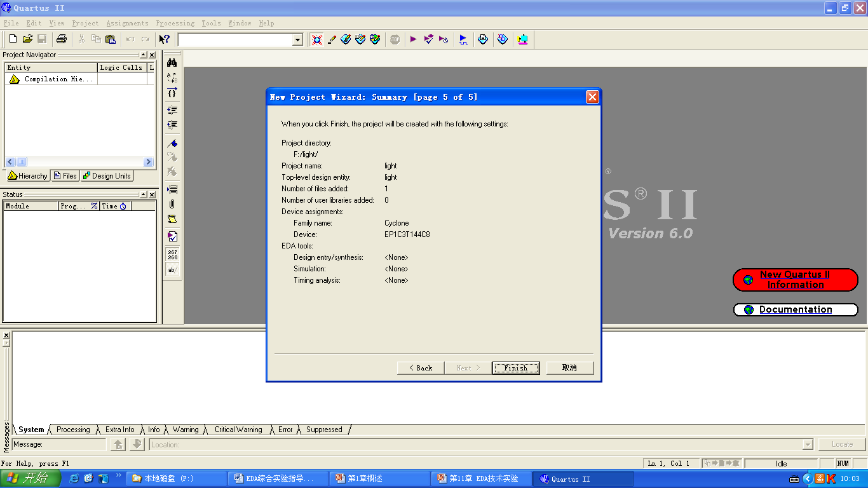The height and width of the screenshot is (488, 868).
Task: Click the binoculars Find icon
Action: [x=172, y=62]
